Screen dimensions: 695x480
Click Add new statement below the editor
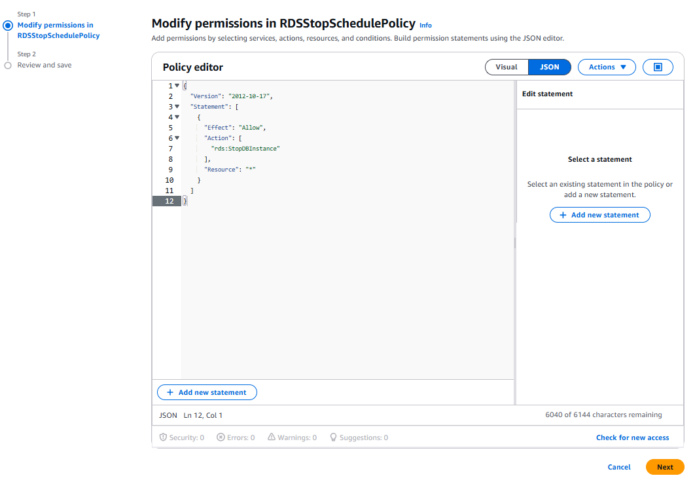point(207,392)
